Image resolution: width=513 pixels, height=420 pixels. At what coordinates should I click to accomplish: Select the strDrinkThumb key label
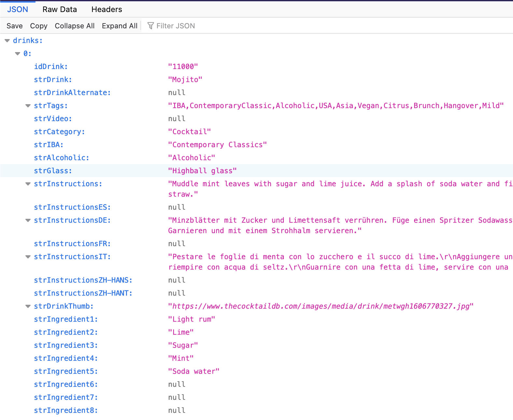(64, 306)
